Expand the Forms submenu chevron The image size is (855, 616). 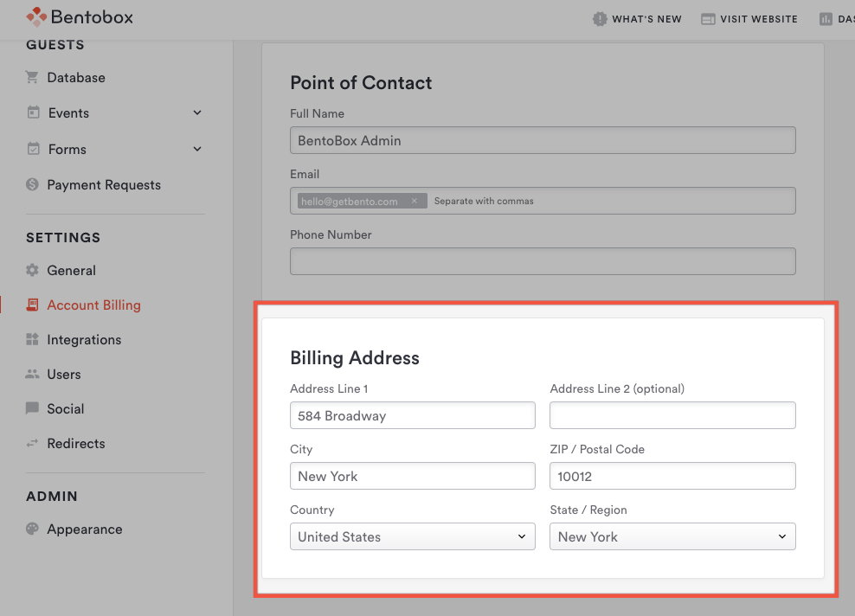point(197,149)
